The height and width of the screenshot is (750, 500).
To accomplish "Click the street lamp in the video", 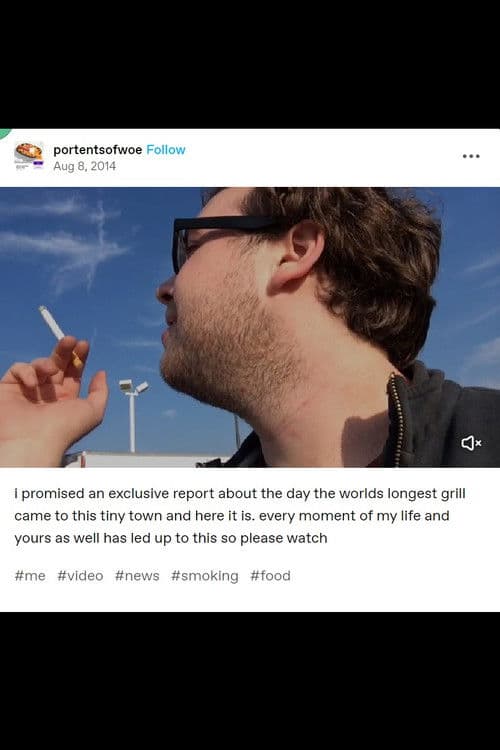I will click(133, 414).
